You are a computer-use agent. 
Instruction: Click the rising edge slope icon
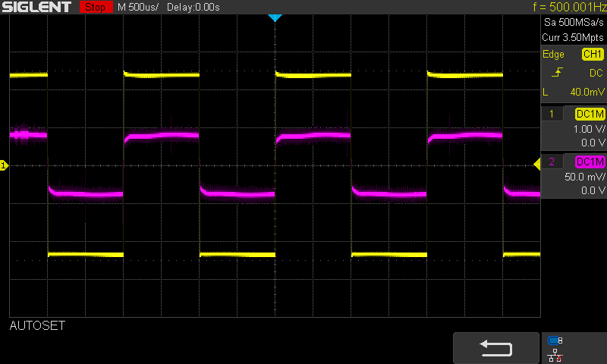[557, 72]
